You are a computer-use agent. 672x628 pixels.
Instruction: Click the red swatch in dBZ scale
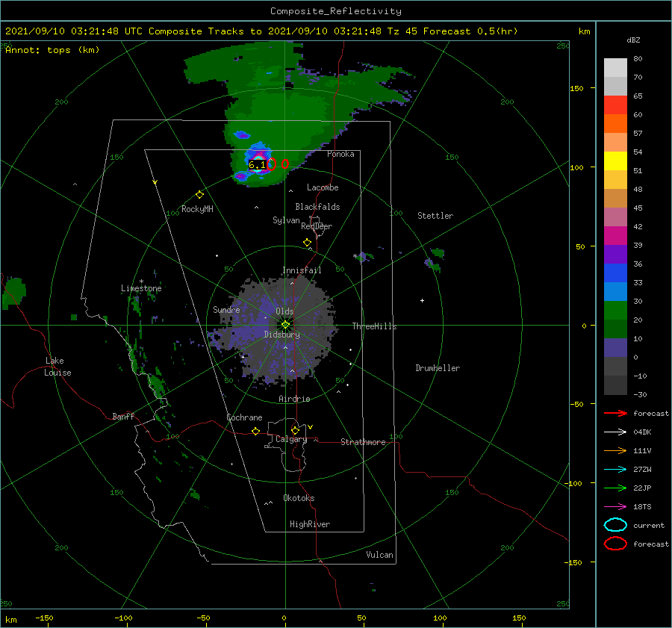pos(615,105)
